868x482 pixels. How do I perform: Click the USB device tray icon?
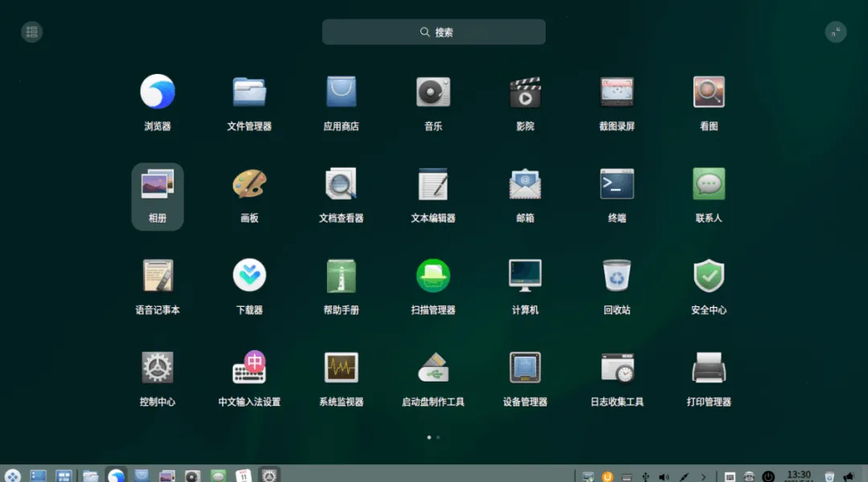(645, 476)
